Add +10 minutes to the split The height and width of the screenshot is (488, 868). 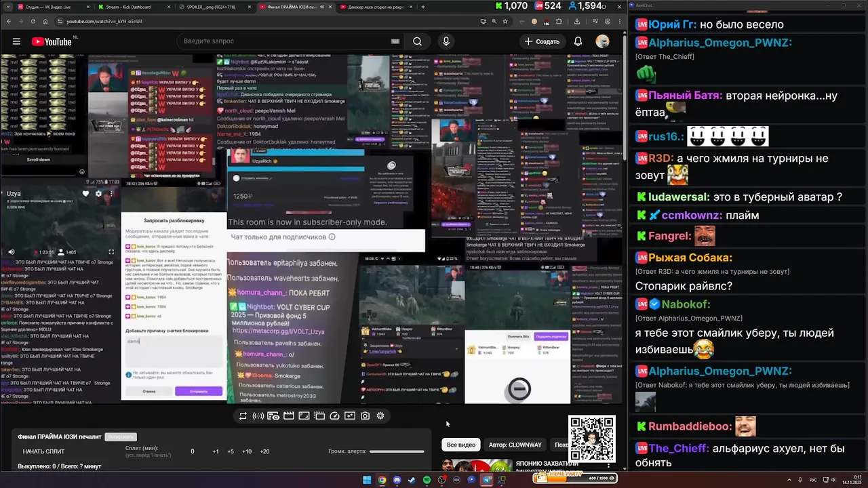pyautogui.click(x=247, y=451)
